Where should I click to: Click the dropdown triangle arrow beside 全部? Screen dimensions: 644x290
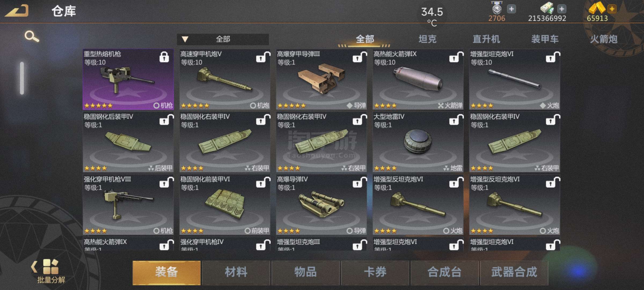tap(185, 39)
